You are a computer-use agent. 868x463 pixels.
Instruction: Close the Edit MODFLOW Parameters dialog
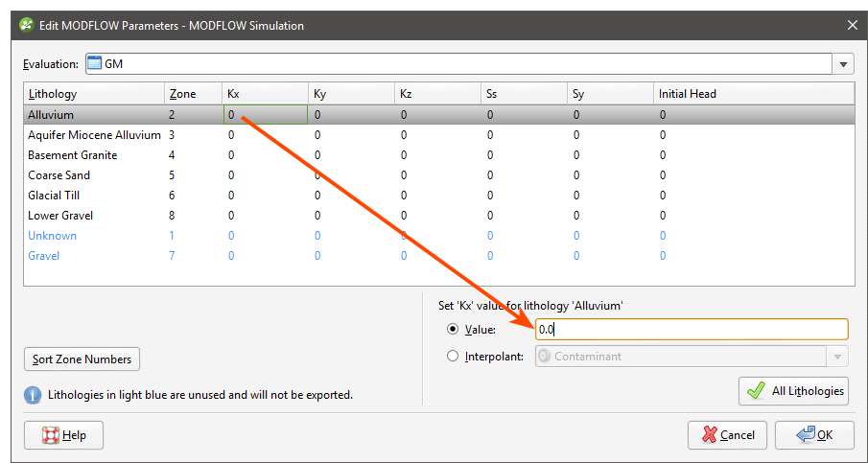pyautogui.click(x=852, y=26)
